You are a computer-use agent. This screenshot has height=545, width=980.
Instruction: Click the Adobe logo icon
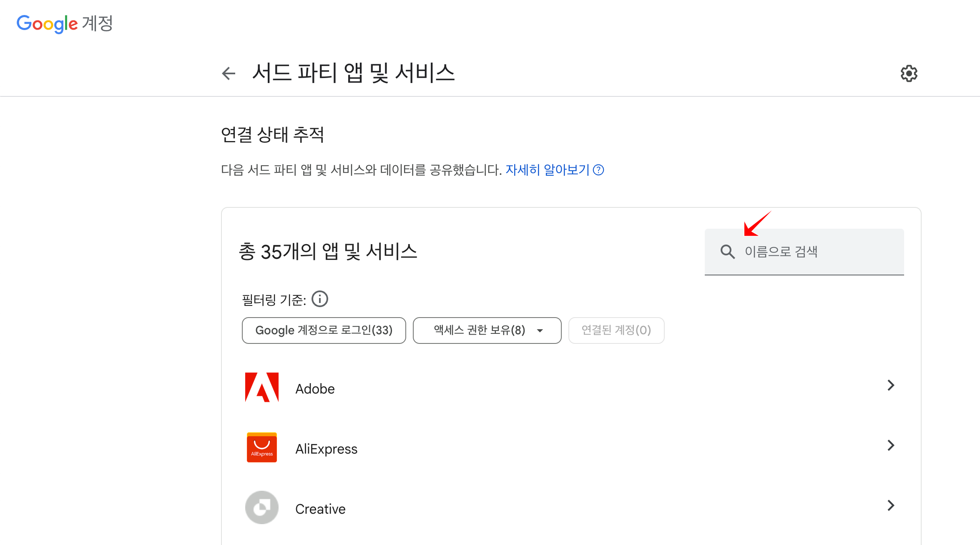pyautogui.click(x=262, y=387)
